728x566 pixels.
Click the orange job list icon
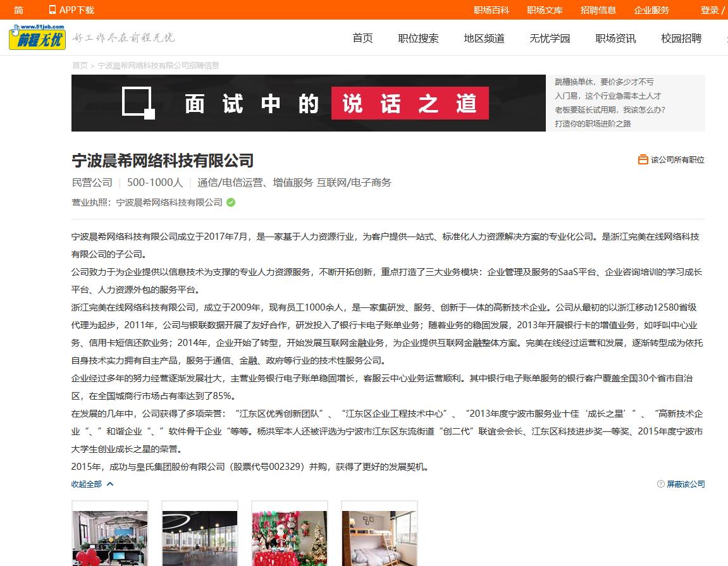click(643, 160)
